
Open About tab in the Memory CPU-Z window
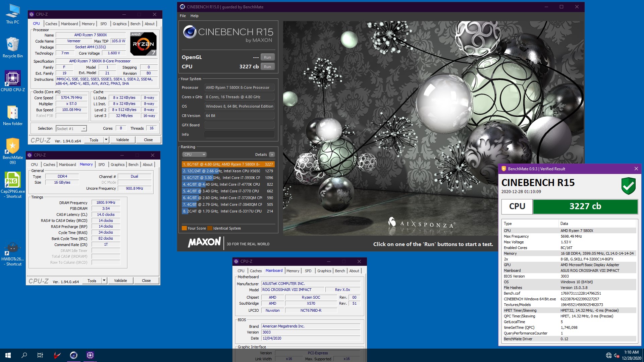(x=148, y=165)
